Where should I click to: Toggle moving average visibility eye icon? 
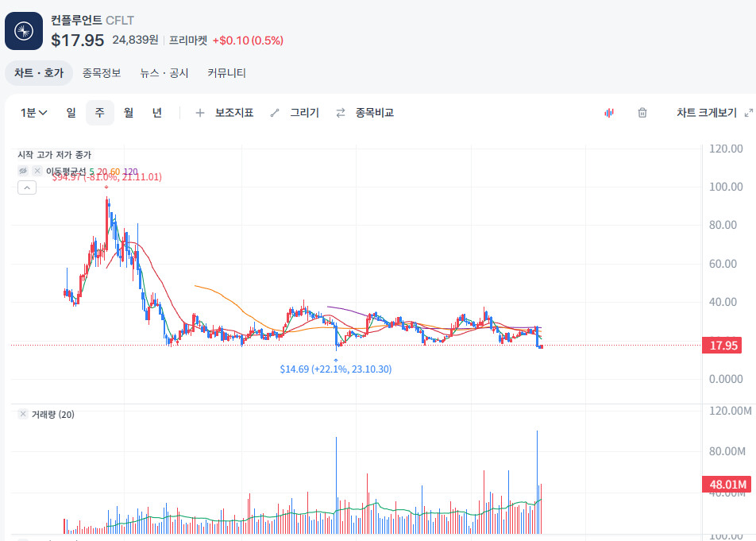pos(23,171)
